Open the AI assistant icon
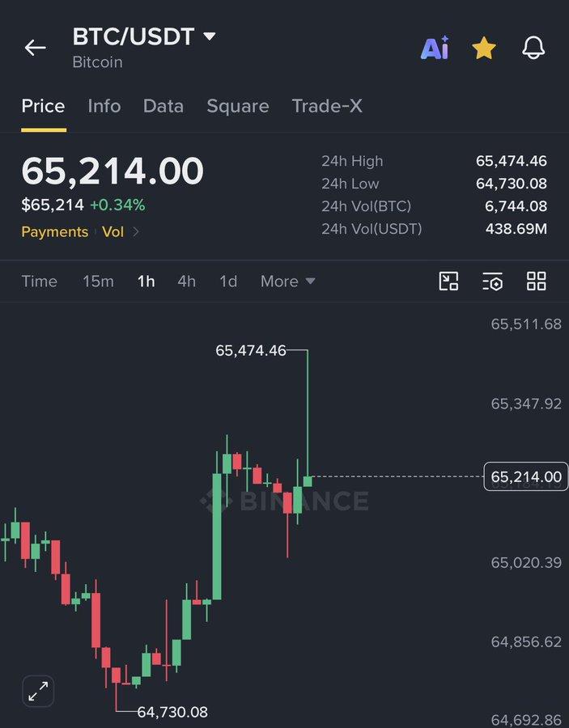 pos(435,48)
